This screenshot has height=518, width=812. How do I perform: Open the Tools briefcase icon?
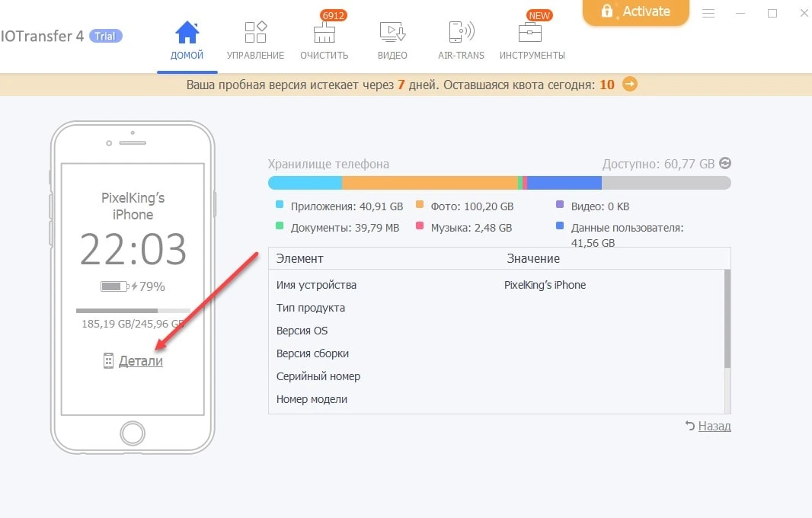coord(529,33)
